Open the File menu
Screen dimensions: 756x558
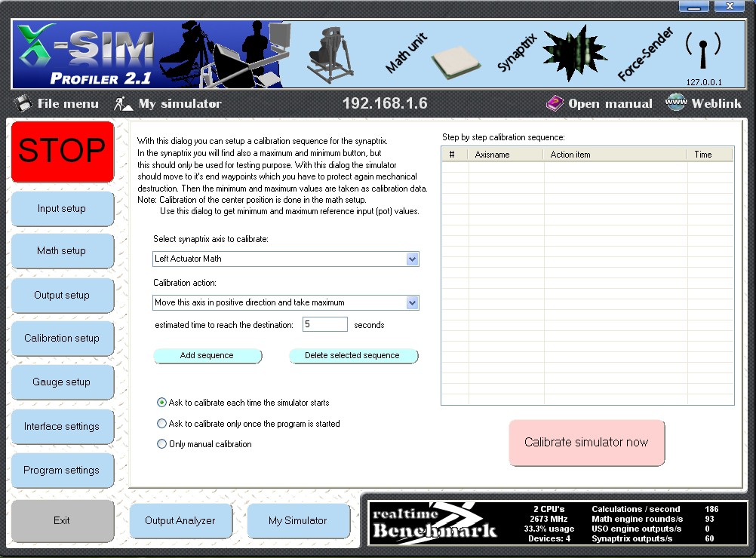(x=68, y=103)
